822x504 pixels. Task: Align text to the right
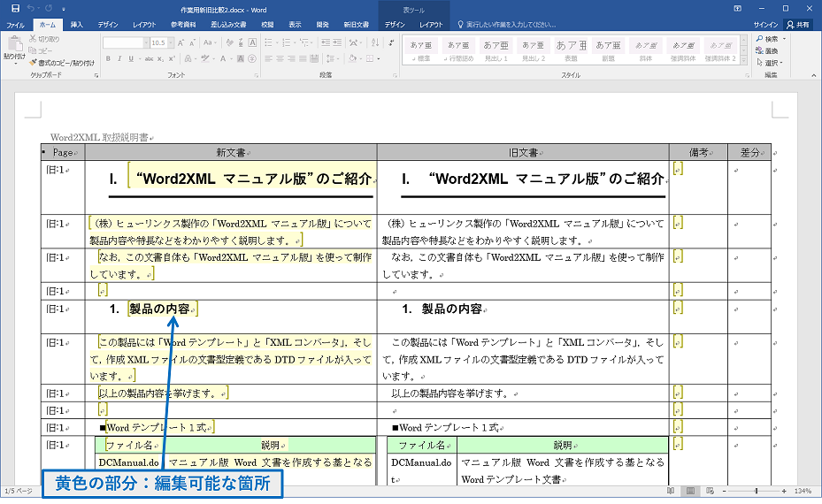point(291,58)
